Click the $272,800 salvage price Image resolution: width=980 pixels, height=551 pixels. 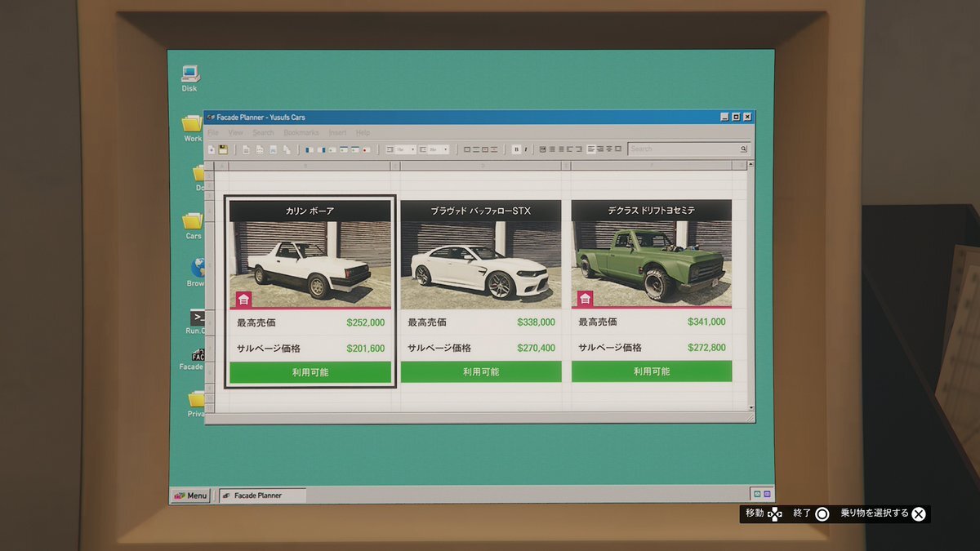click(x=706, y=349)
